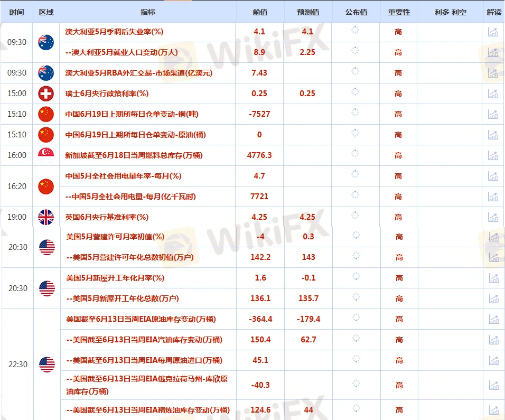Open 澳大利亚5月RBA外汇交易-市场渠道 indicator link
This screenshot has height=420, width=505.
point(138,73)
